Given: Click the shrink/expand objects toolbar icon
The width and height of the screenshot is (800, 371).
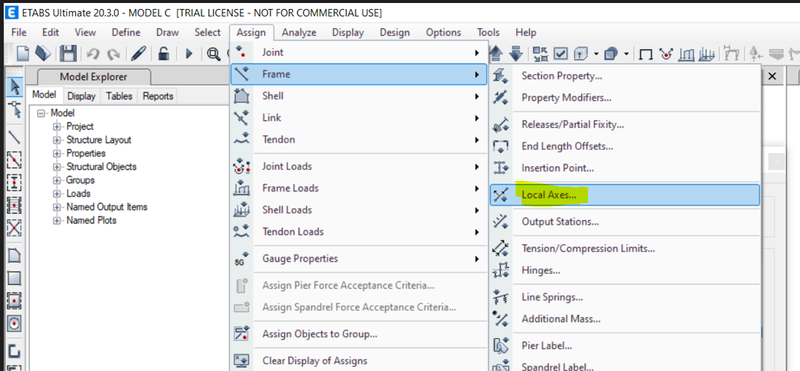Looking at the screenshot, I should [x=540, y=53].
